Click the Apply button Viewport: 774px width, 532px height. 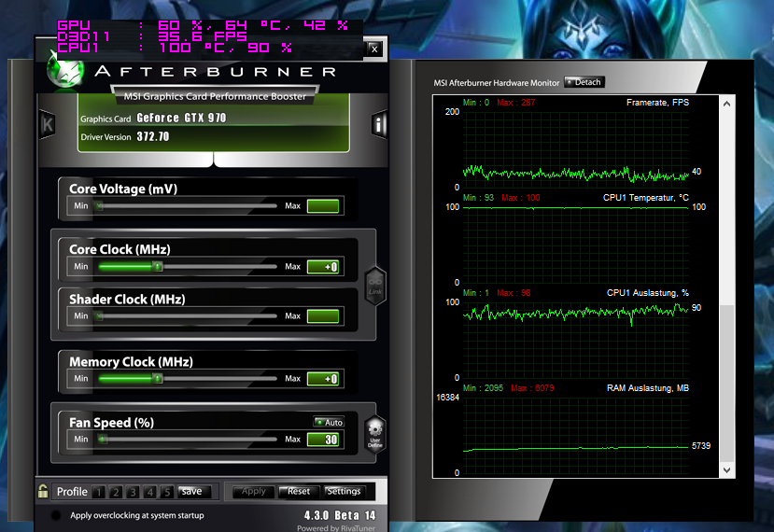[x=254, y=492]
